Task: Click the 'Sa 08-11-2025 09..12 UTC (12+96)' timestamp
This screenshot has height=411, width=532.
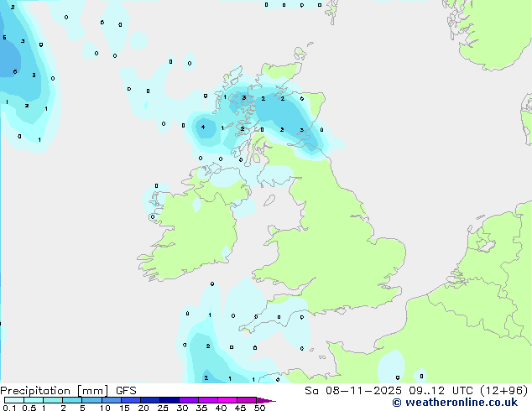Action: coord(416,391)
